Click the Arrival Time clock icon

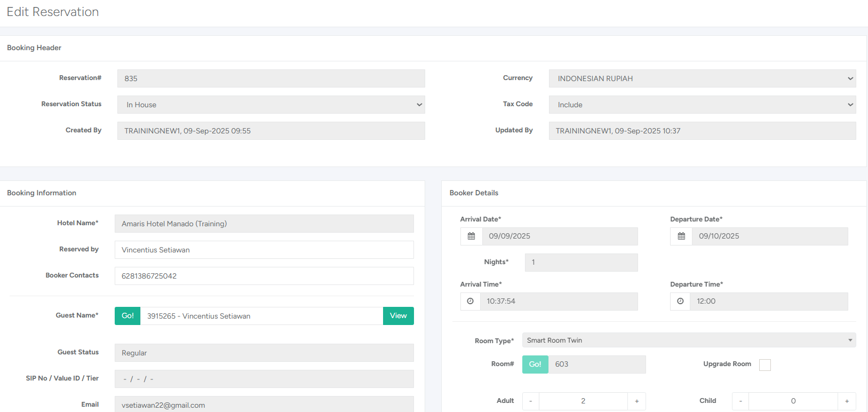(471, 302)
